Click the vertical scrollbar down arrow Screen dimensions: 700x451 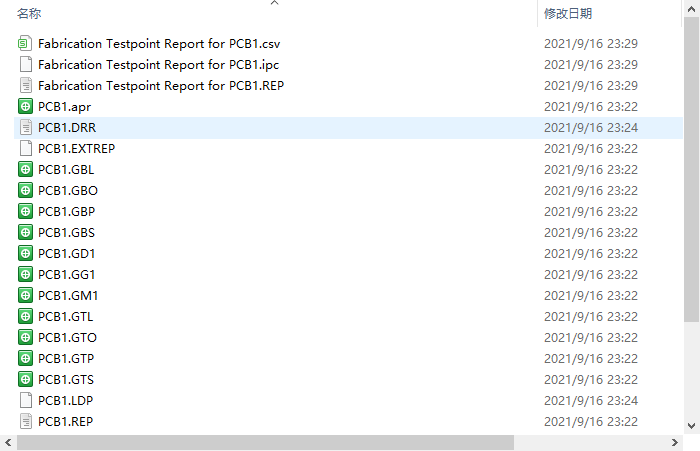point(691,426)
